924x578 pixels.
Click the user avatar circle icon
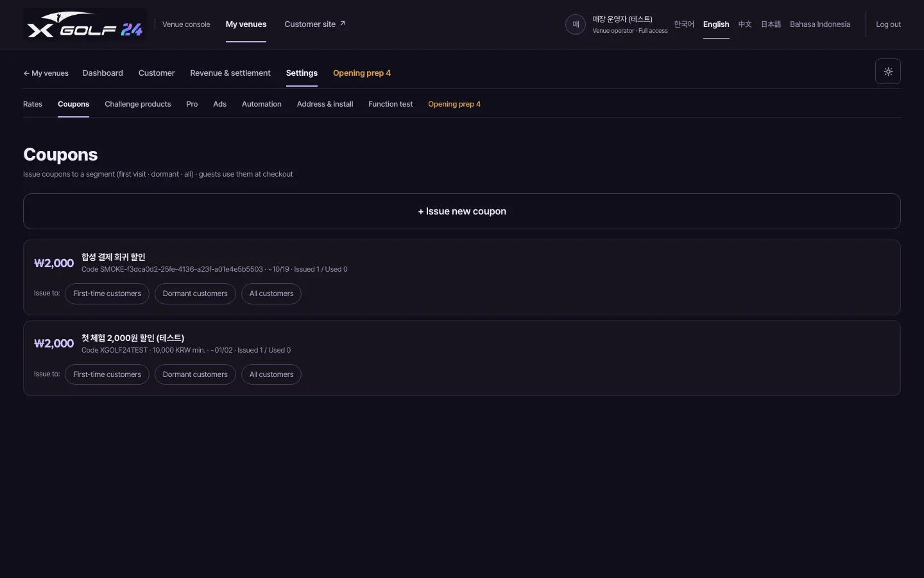576,24
